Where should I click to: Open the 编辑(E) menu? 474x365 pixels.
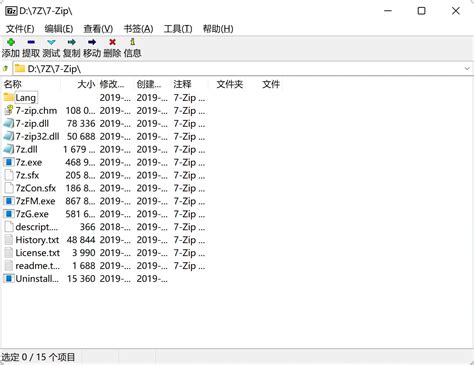tap(59, 29)
